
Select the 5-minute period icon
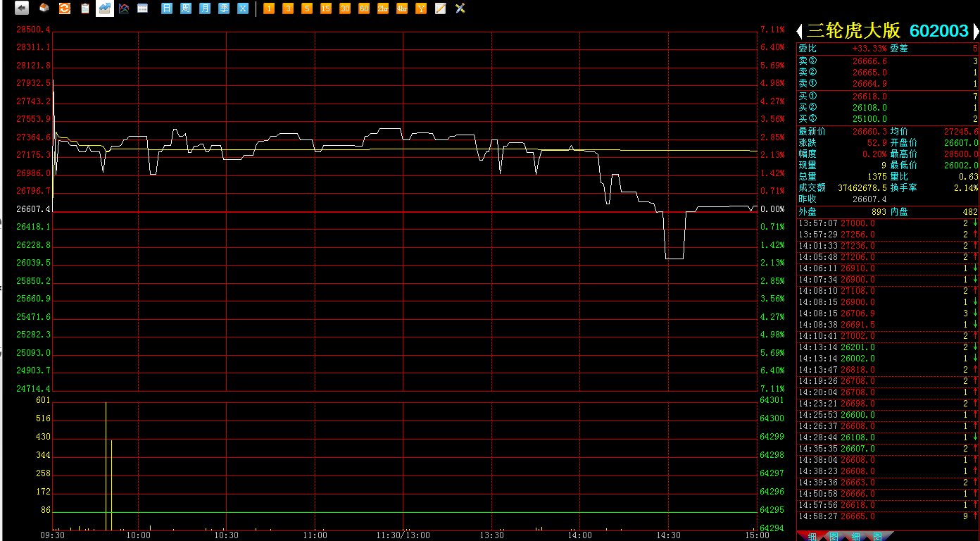click(307, 8)
